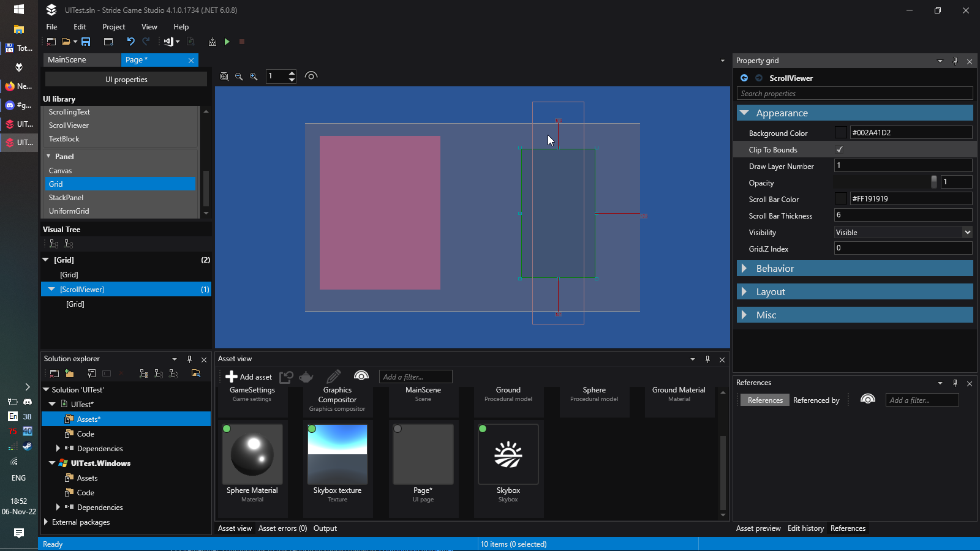Open the Asset preview tab
The width and height of the screenshot is (980, 551).
pyautogui.click(x=758, y=528)
